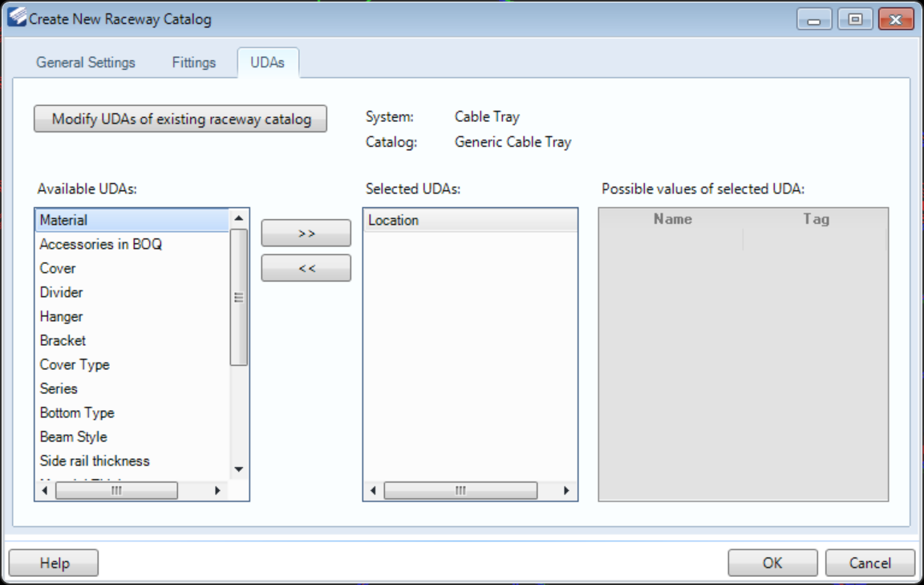Click the Tag column header
Image resolution: width=924 pixels, height=585 pixels.
pos(816,219)
